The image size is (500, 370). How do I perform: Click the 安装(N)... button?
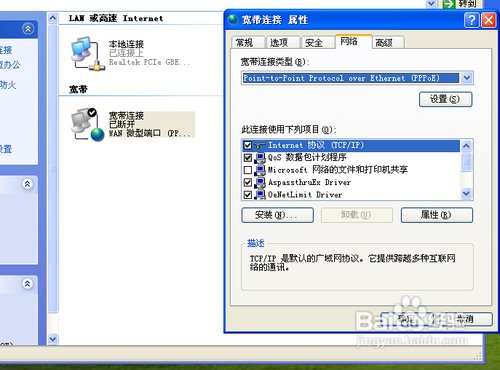[277, 215]
